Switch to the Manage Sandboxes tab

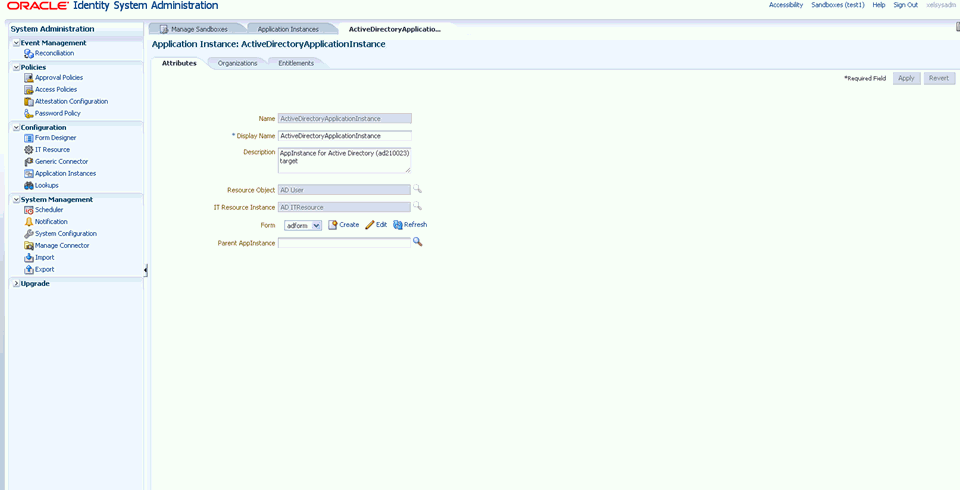(199, 29)
